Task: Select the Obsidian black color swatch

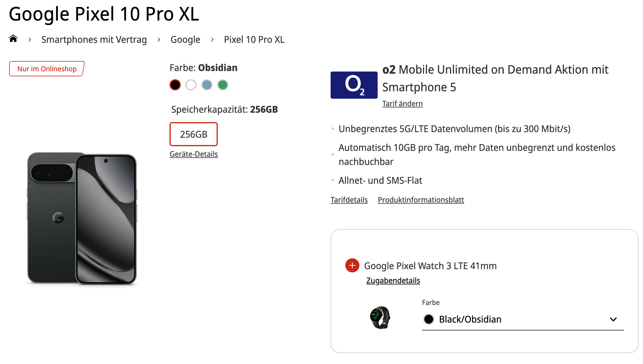Action: pyautogui.click(x=175, y=85)
